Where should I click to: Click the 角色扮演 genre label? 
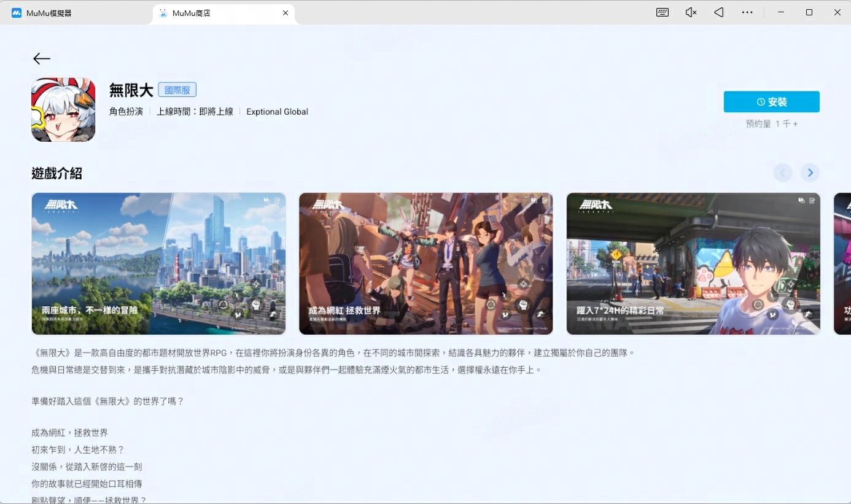(x=126, y=112)
